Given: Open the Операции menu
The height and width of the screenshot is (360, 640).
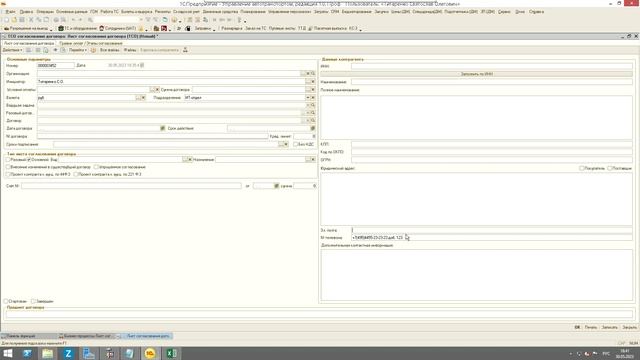Looking at the screenshot, I should coord(44,12).
